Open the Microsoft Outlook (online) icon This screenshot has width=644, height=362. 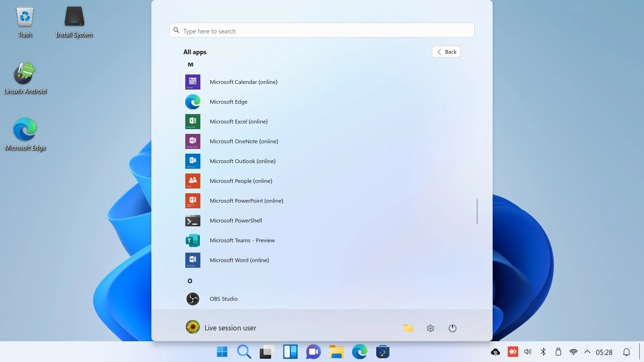[193, 161]
